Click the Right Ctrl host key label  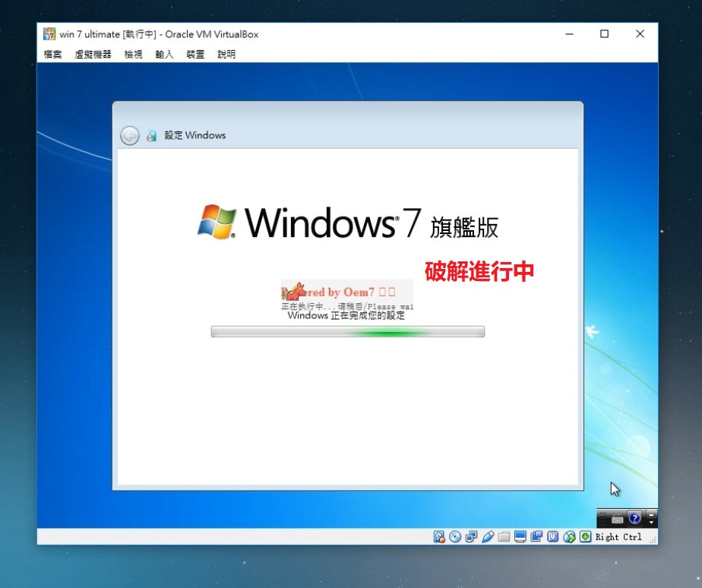click(618, 536)
